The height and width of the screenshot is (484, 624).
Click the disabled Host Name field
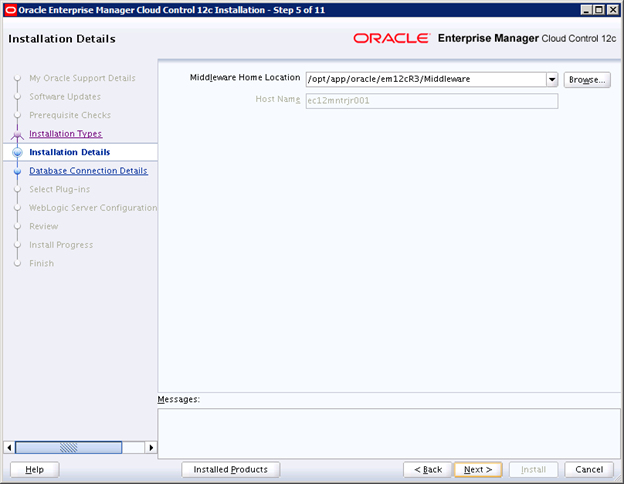(432, 101)
